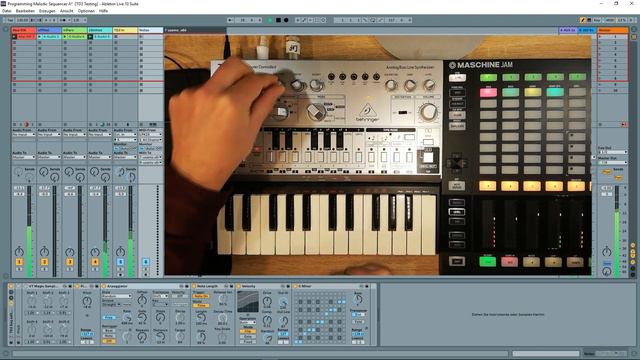Screen dimensions: 640x360
Task: Toggle the MIDI map mode button
Action: pos(610,20)
